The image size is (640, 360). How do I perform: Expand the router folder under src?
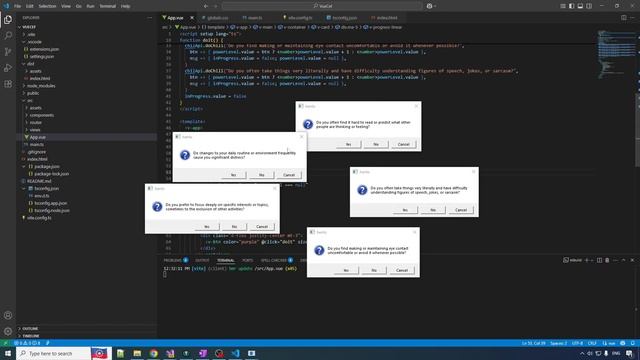coord(36,122)
